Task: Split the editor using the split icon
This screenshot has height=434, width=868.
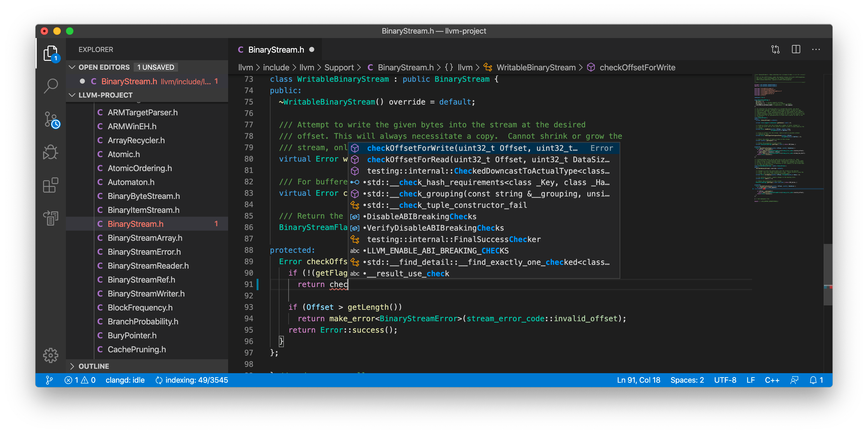Action: pyautogui.click(x=796, y=49)
